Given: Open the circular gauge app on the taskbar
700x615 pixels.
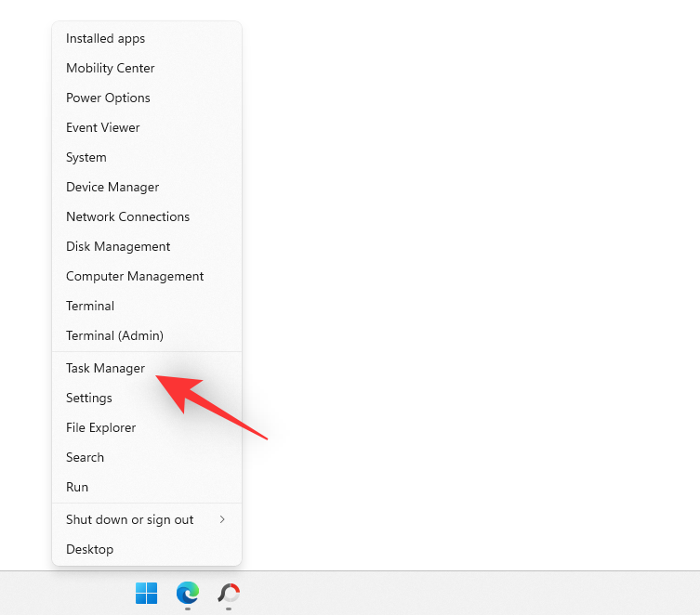Looking at the screenshot, I should (229, 594).
